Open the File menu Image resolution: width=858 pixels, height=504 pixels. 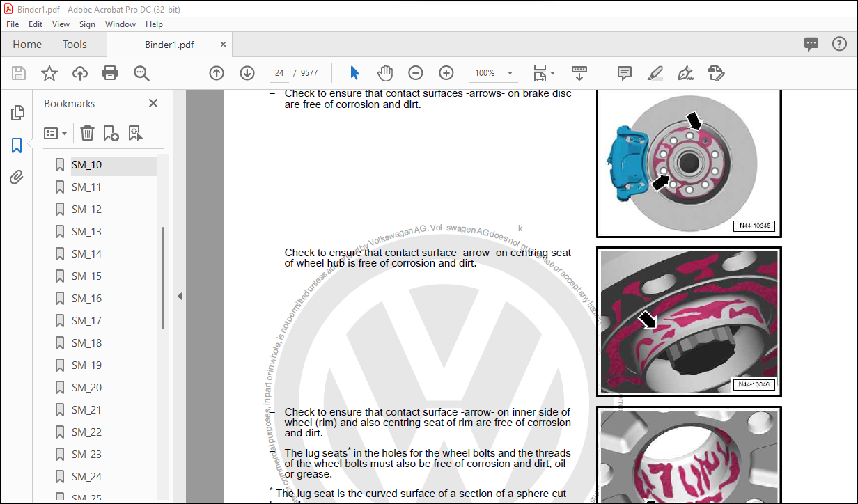click(13, 24)
